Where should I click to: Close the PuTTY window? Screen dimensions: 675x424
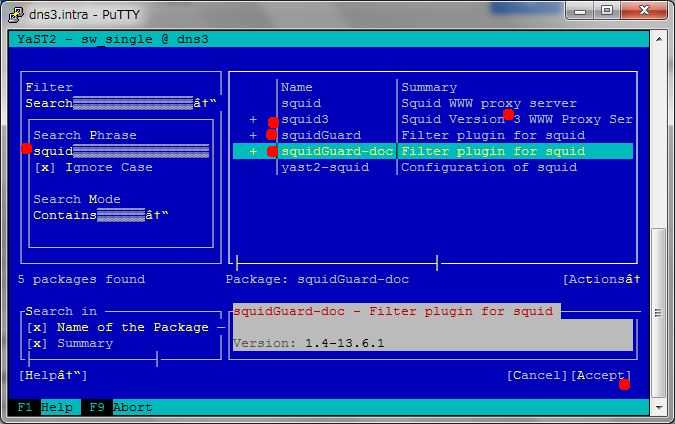pos(644,11)
